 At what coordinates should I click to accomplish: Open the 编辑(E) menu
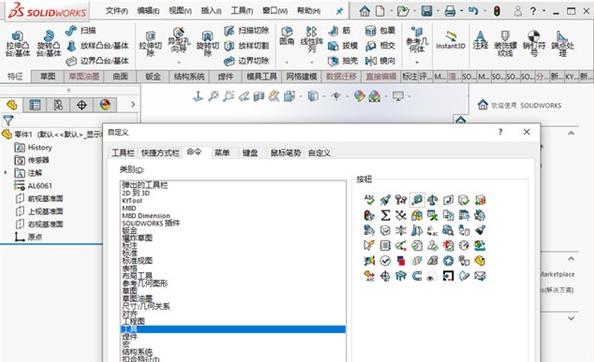click(148, 11)
